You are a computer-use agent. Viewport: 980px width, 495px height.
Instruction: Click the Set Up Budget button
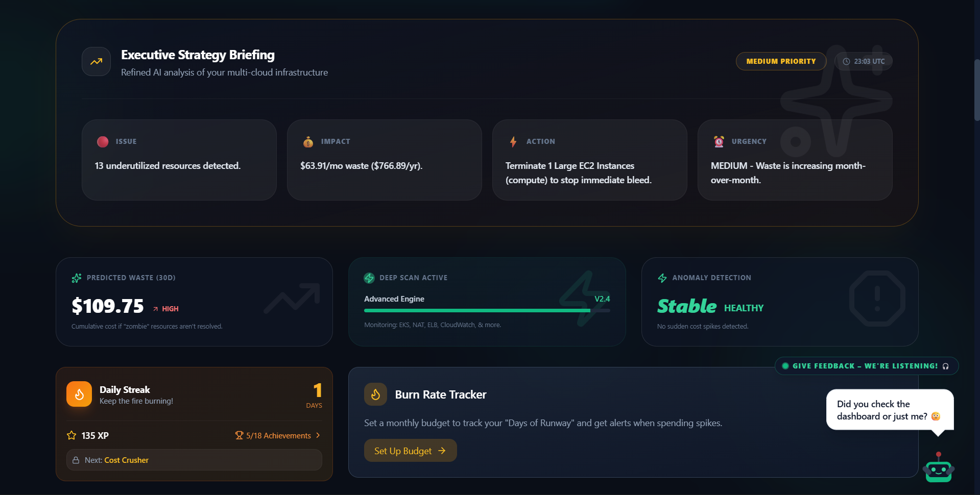(x=410, y=451)
